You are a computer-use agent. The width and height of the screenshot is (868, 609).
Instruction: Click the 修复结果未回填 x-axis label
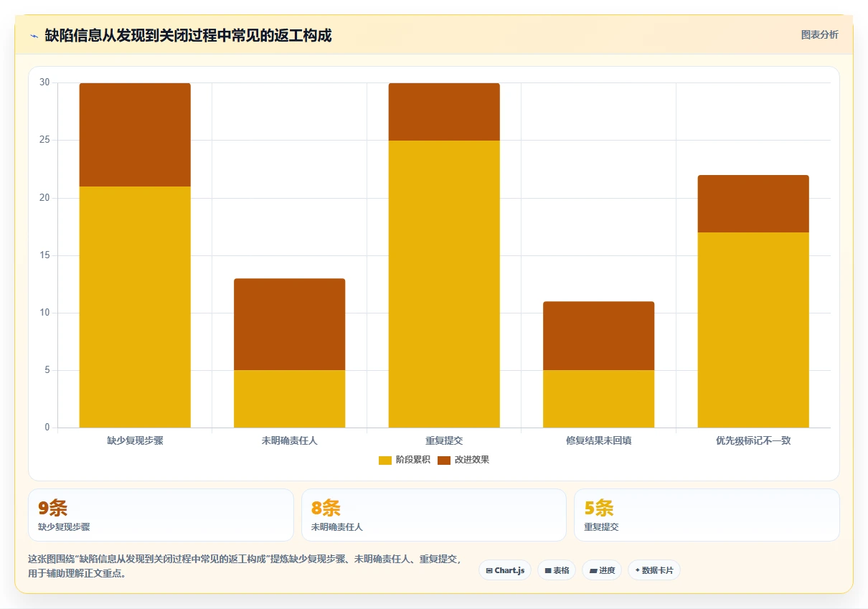[598, 440]
